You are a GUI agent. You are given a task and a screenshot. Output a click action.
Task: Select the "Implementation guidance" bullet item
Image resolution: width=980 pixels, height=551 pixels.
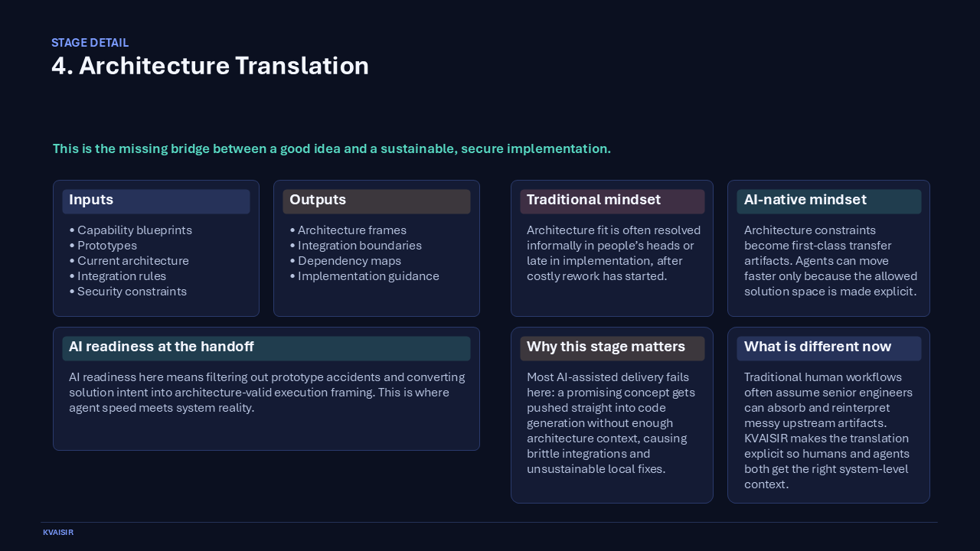(x=363, y=275)
